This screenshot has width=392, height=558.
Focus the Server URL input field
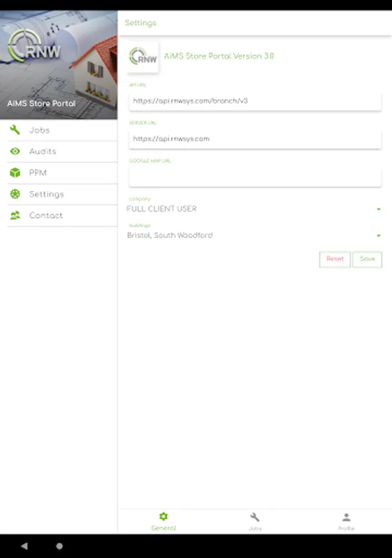255,139
